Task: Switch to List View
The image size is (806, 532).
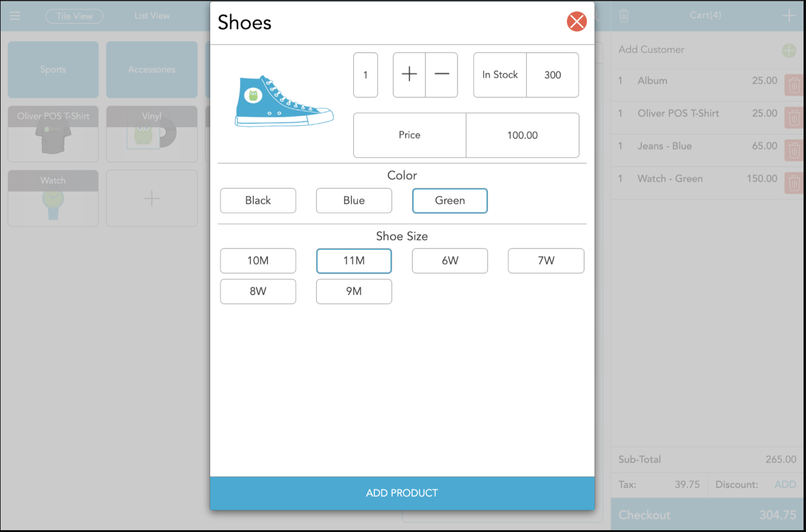Action: [x=152, y=15]
